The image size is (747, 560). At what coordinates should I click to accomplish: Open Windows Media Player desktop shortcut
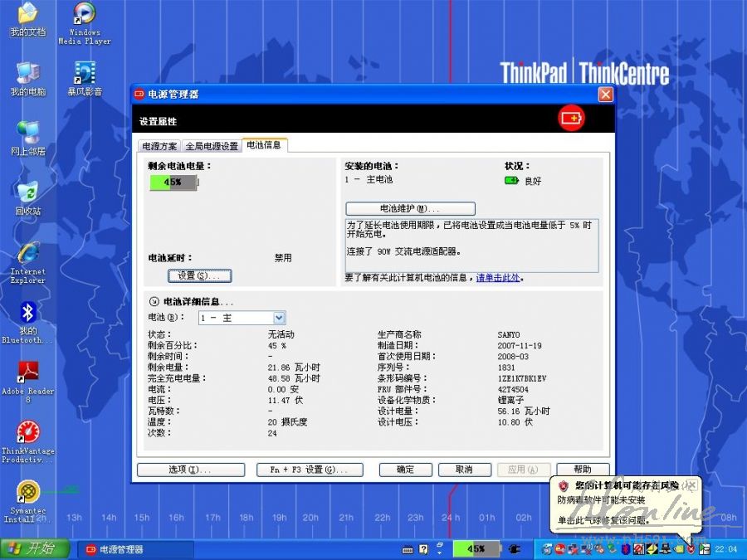coord(84,15)
